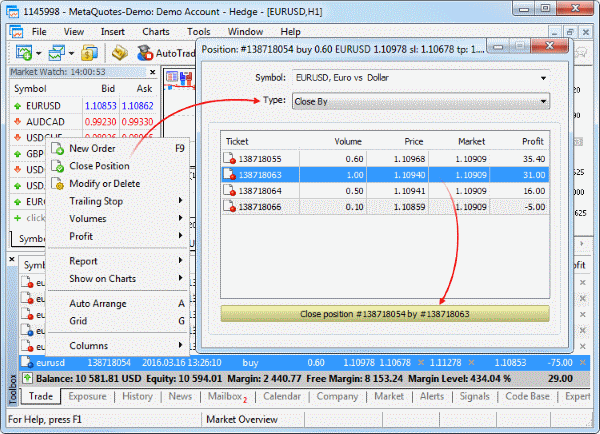Click the selected eurusd position icon
Screen dimensions: 600x434
27,362
